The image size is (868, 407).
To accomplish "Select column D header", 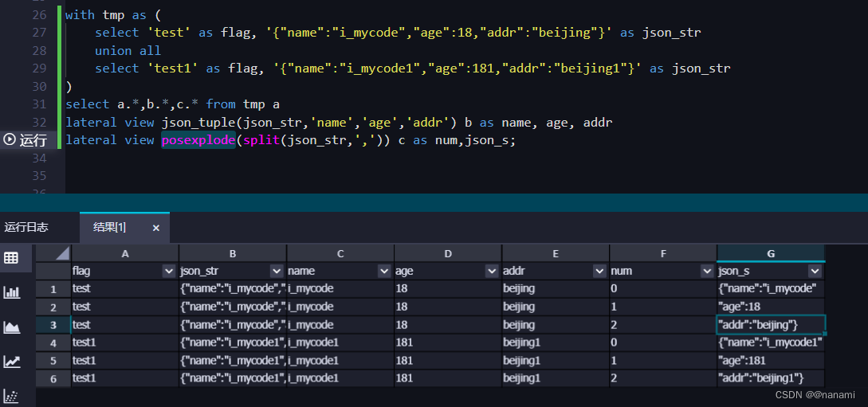I will pos(448,253).
